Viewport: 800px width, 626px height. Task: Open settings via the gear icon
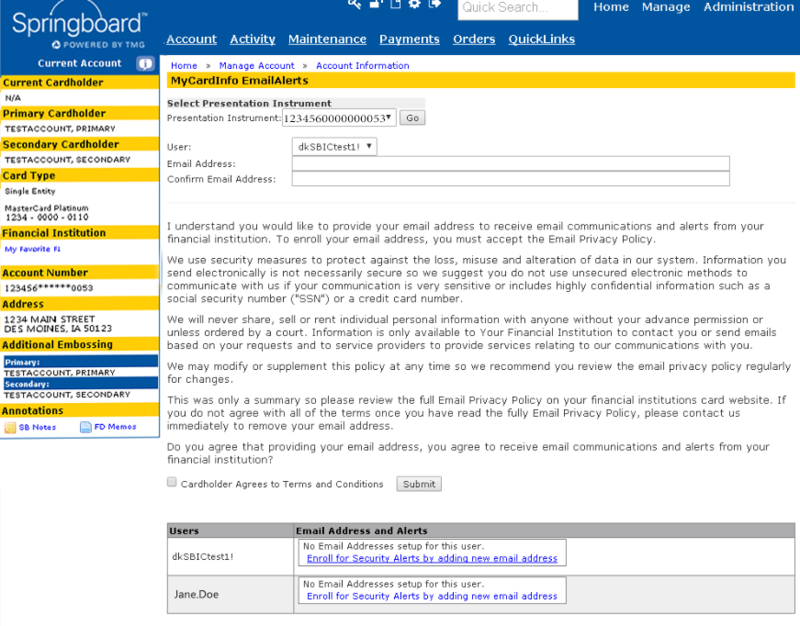tap(414, 4)
